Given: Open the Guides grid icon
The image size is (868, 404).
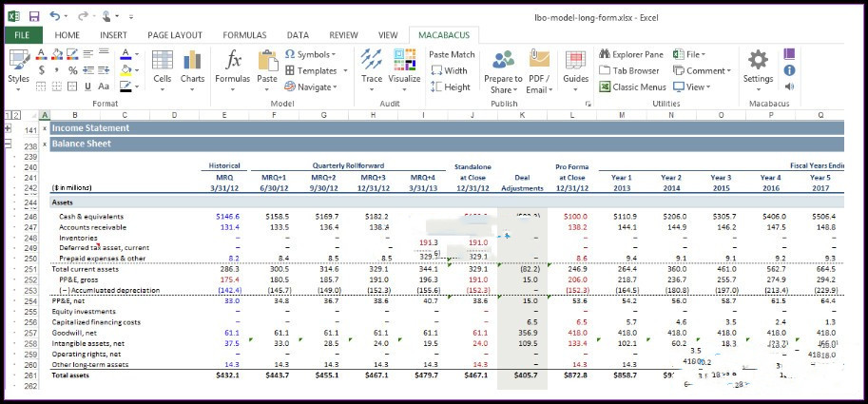Looking at the screenshot, I should (575, 60).
